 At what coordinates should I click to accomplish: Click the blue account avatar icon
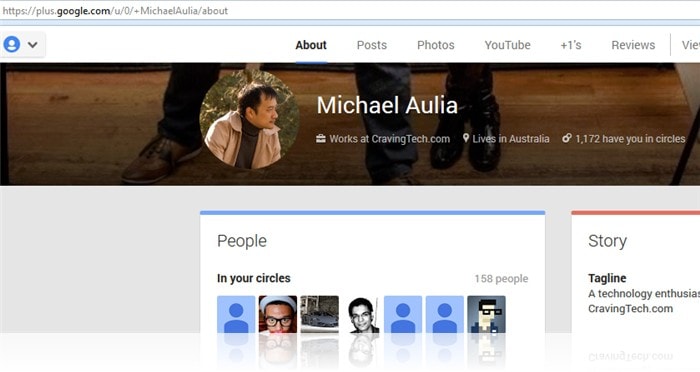[x=12, y=45]
